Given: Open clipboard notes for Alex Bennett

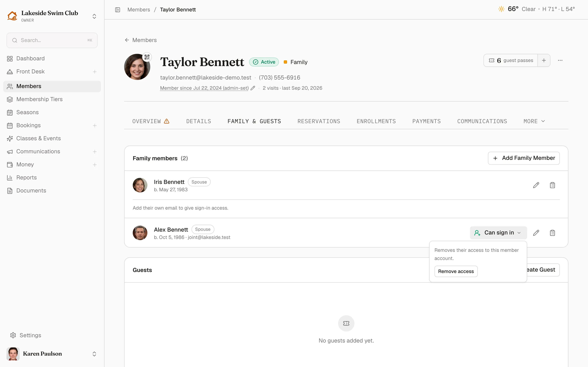Looking at the screenshot, I should (x=552, y=233).
